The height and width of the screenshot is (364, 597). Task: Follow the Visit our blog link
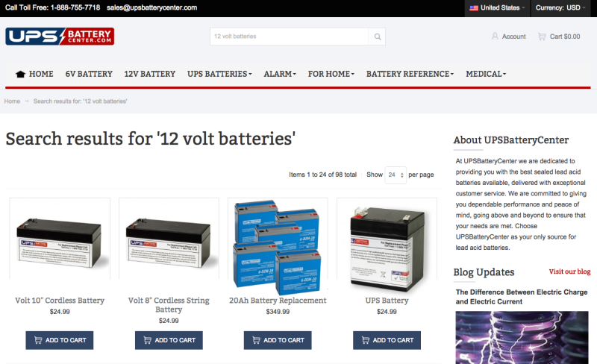point(569,272)
